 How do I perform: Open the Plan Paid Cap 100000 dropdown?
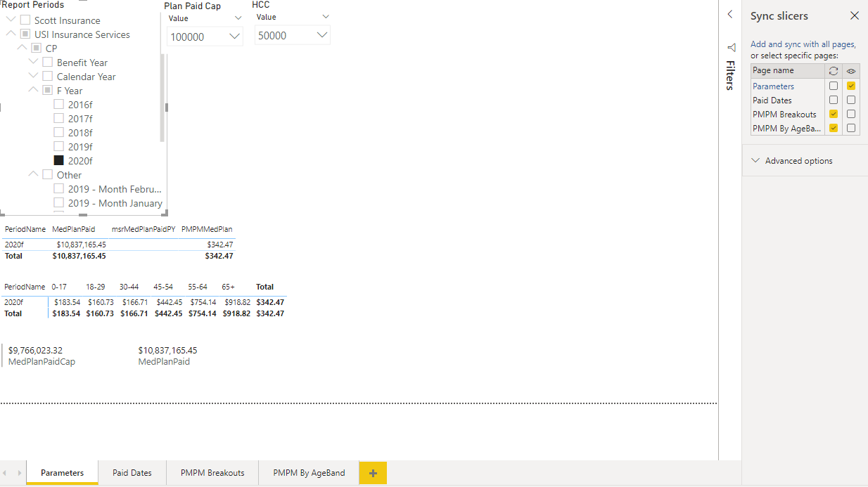tap(205, 37)
